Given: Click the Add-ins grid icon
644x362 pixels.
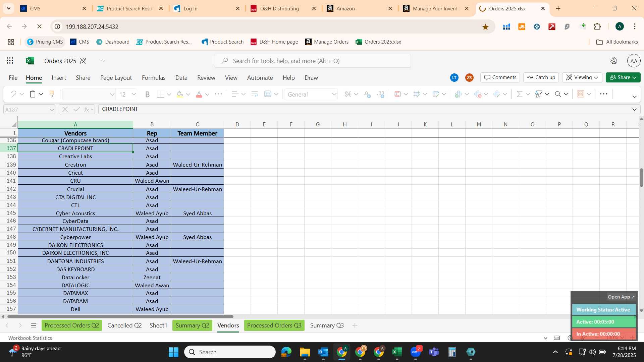Looking at the screenshot, I should (581, 94).
